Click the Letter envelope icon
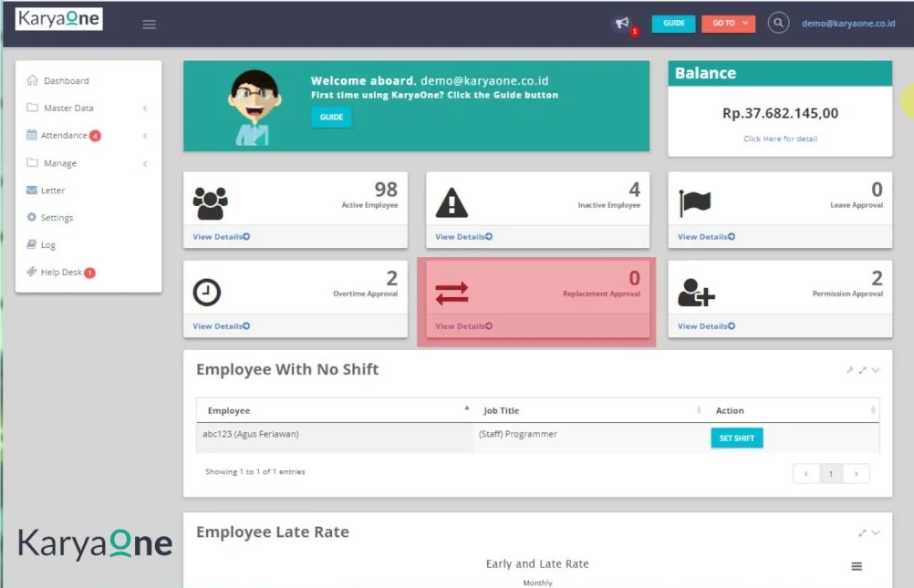 pyautogui.click(x=32, y=190)
